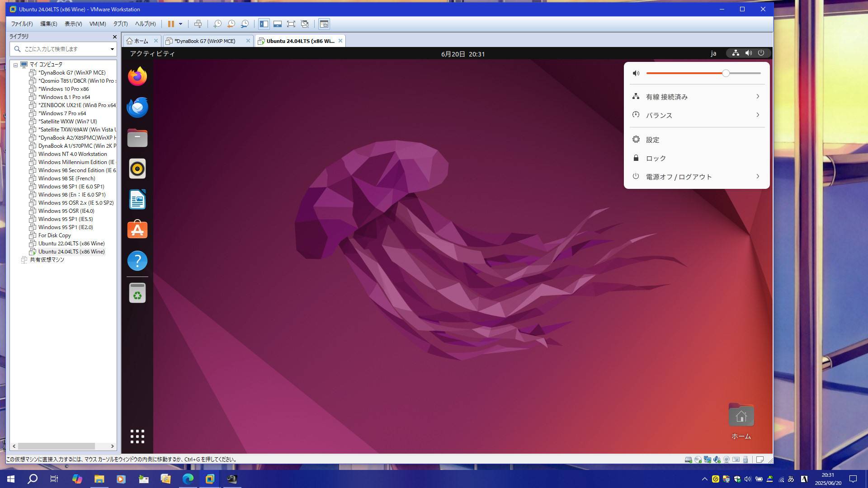Image resolution: width=868 pixels, height=488 pixels.
Task: Open the ヘルプ(H) menu
Action: coord(145,24)
